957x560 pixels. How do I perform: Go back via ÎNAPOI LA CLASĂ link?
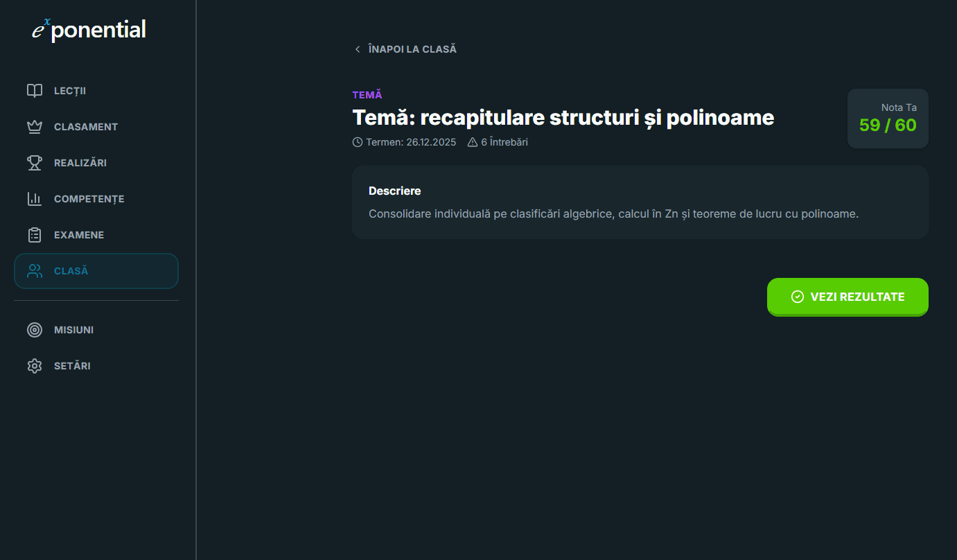(x=405, y=49)
